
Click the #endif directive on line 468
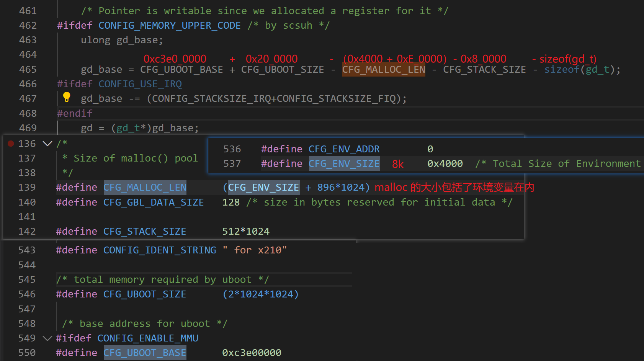[x=75, y=113]
